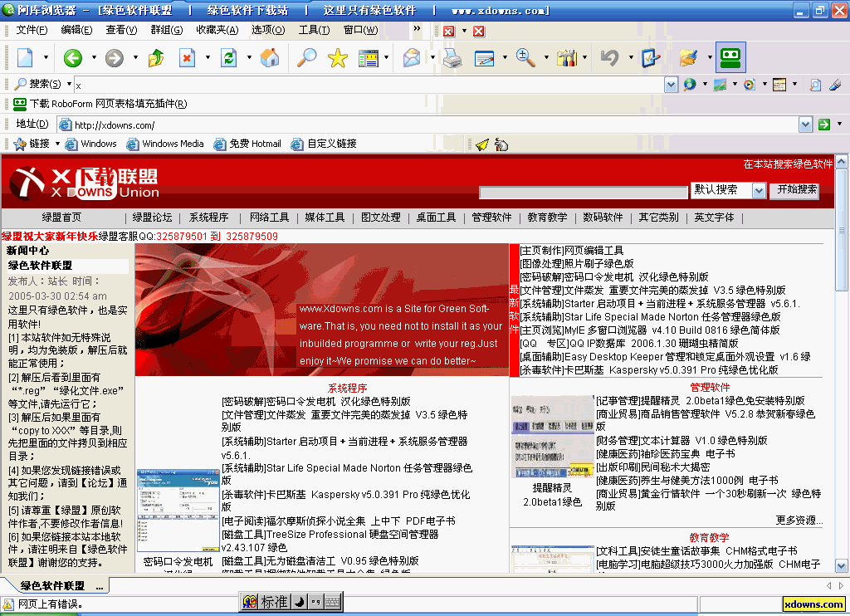Viewport: 850px width, 616px height.
Task: Click the folder cleanup brush icon
Action: click(x=688, y=57)
